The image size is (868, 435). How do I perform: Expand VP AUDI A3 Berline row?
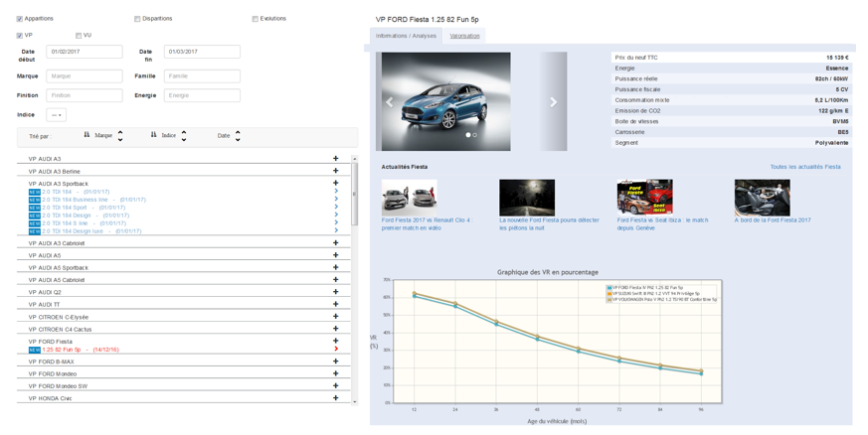[335, 171]
